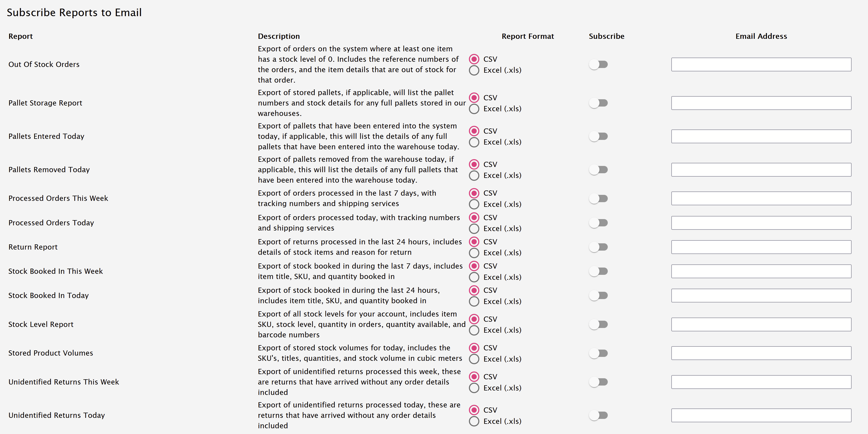Select email box for Stored Product Volumes

(x=761, y=353)
